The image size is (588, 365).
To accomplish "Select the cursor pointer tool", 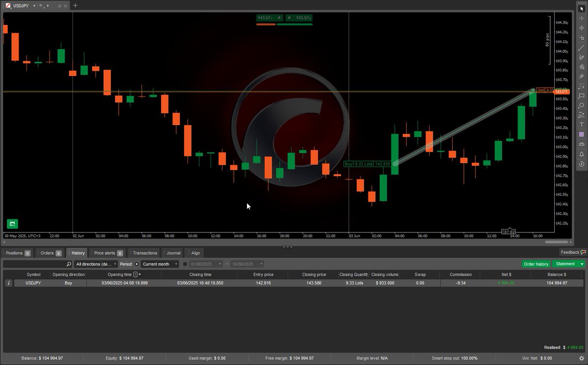I will point(582,9).
